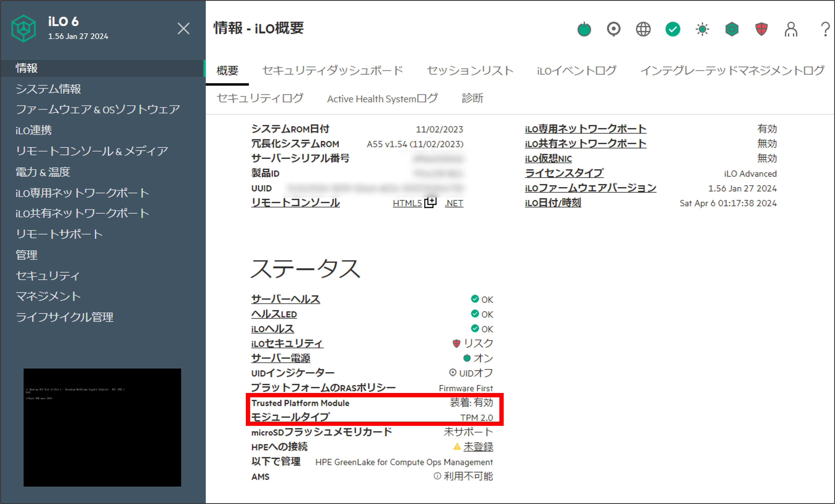Click the server power icon in header

[x=584, y=29]
